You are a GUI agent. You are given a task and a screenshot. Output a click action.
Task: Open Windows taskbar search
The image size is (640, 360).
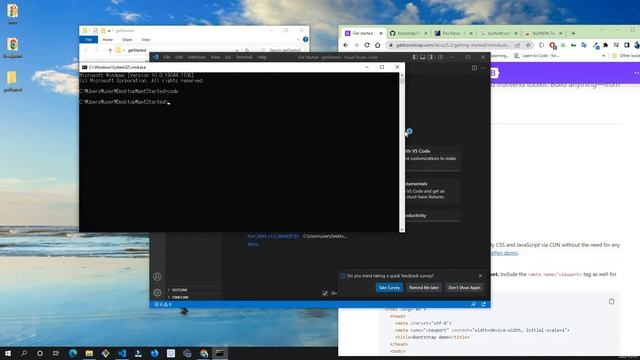pyautogui.click(x=24, y=353)
